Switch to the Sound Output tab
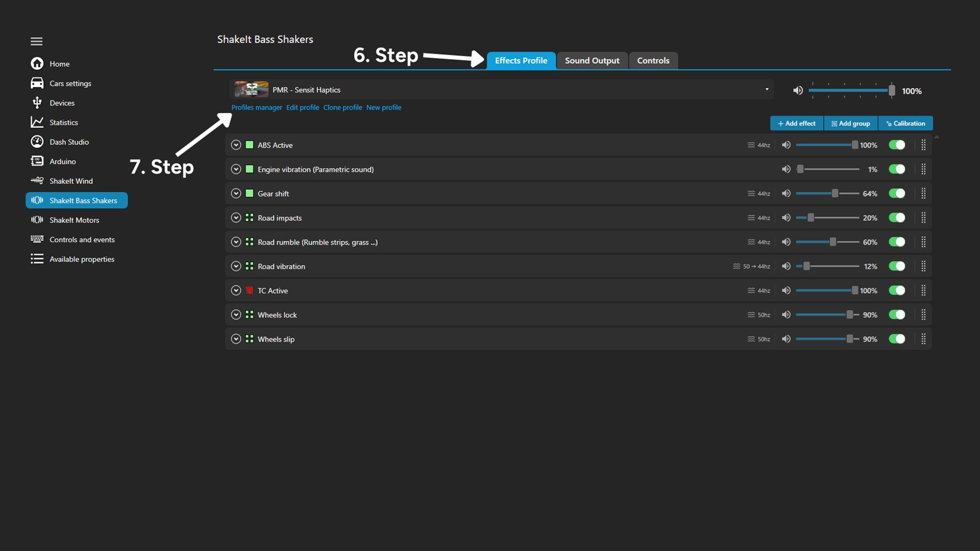Image resolution: width=980 pixels, height=551 pixels. coord(592,61)
